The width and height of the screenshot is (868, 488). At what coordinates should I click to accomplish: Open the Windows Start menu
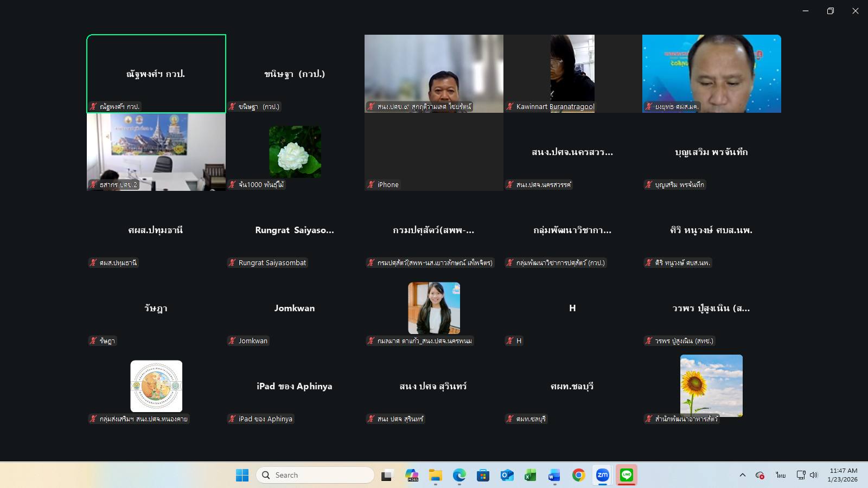242,476
